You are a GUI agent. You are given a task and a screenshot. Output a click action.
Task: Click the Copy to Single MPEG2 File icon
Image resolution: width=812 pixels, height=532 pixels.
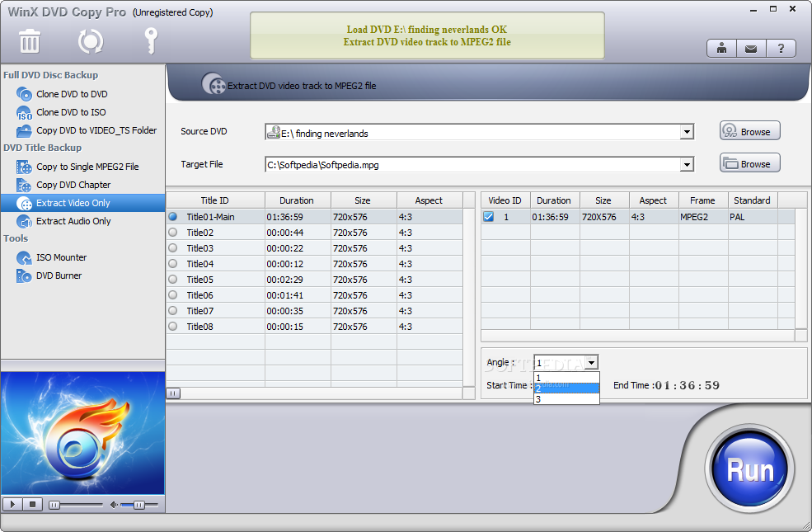click(x=24, y=167)
